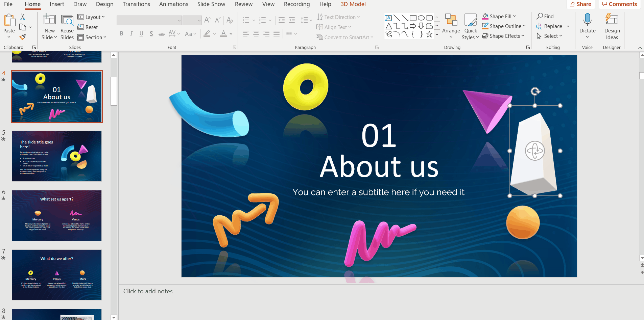The image size is (644, 320).
Task: Click the New Slide icon
Action: (49, 20)
